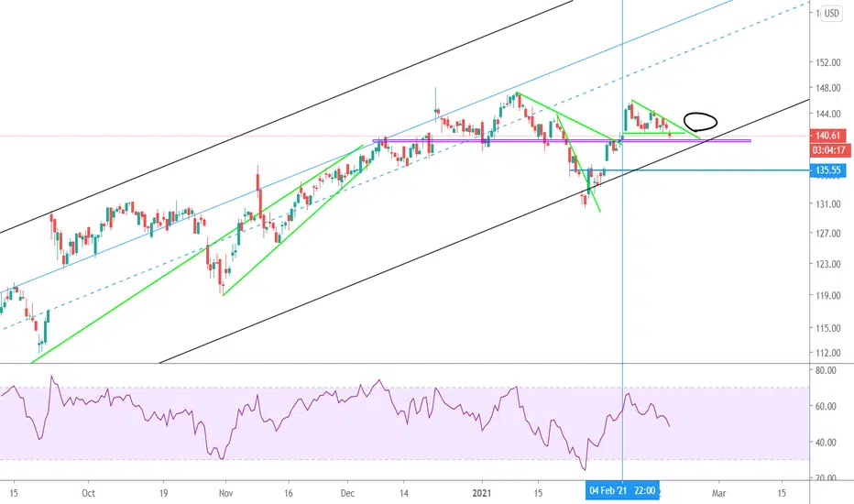
Task: Click the Dec label on time axis
Action: click(x=347, y=493)
